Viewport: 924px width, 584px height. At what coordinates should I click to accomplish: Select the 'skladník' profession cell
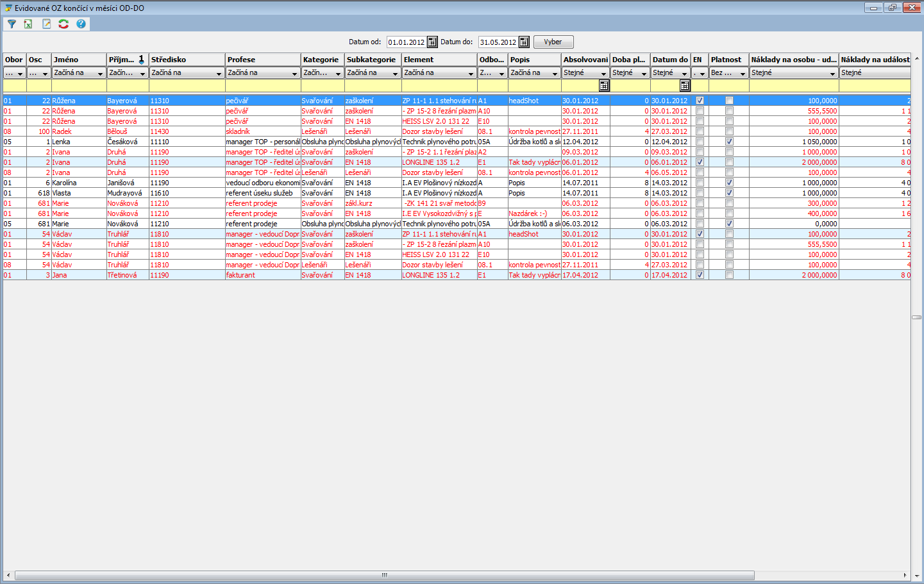[x=263, y=131]
